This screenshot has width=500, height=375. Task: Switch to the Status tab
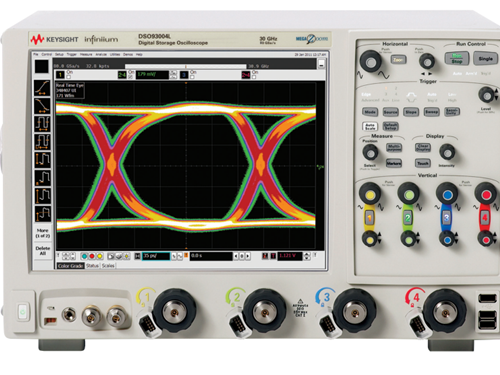[92, 266]
